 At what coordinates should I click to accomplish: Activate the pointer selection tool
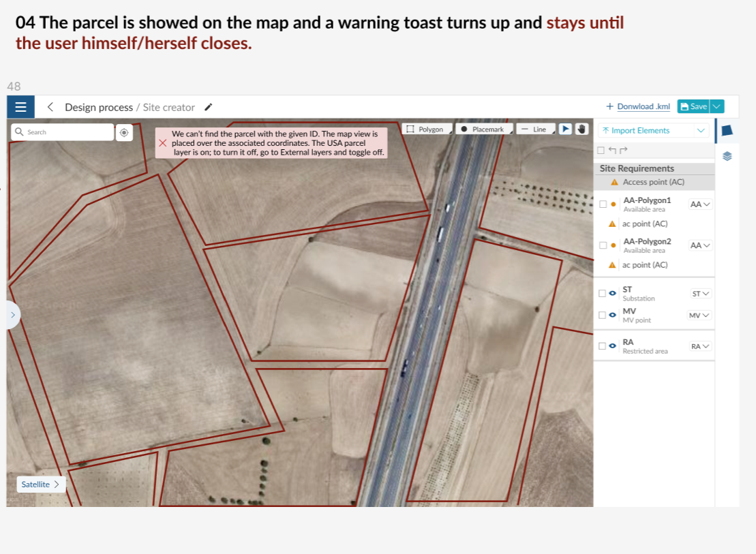(566, 129)
